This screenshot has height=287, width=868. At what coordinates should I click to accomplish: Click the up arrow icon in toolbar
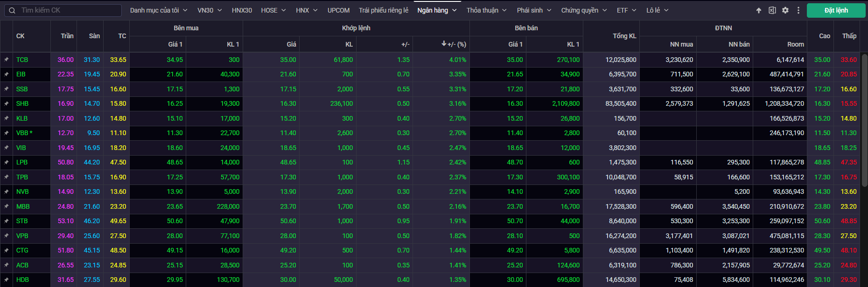759,10
